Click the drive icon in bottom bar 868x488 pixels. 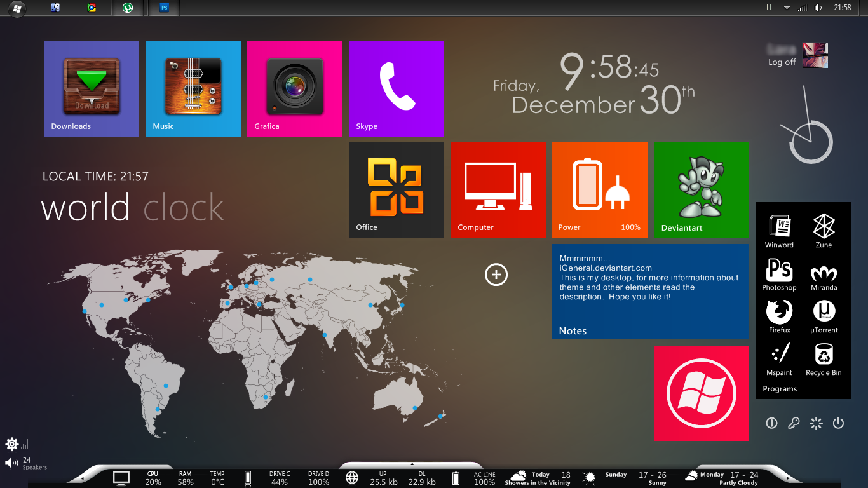coord(248,478)
